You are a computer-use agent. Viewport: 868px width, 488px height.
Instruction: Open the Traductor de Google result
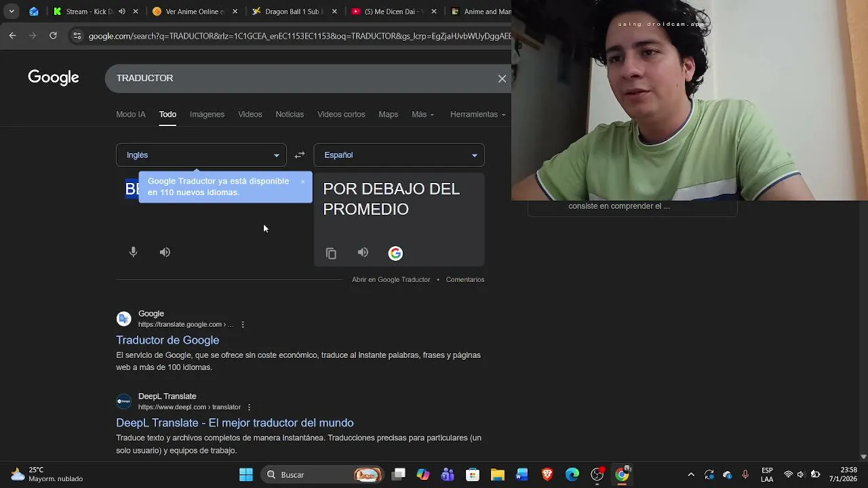(167, 340)
